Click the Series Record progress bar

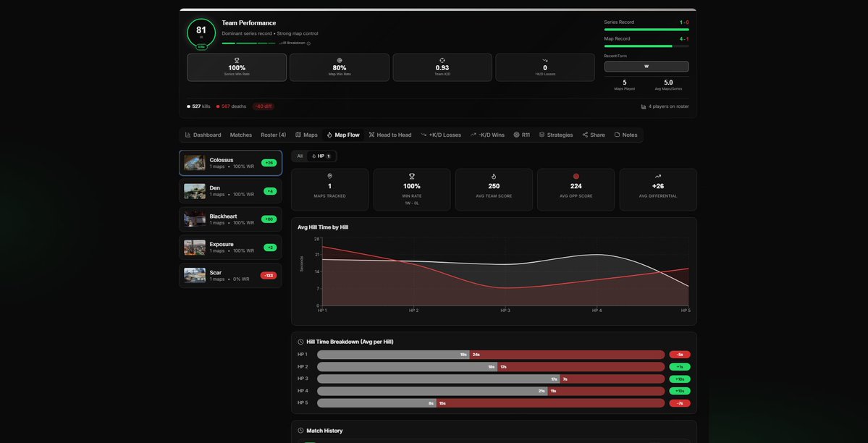coord(646,30)
